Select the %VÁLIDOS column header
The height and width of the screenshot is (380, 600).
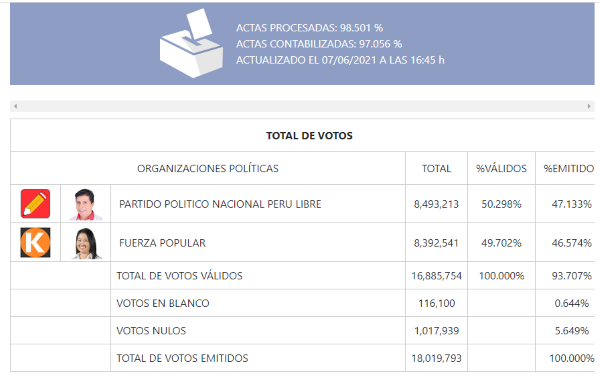501,168
